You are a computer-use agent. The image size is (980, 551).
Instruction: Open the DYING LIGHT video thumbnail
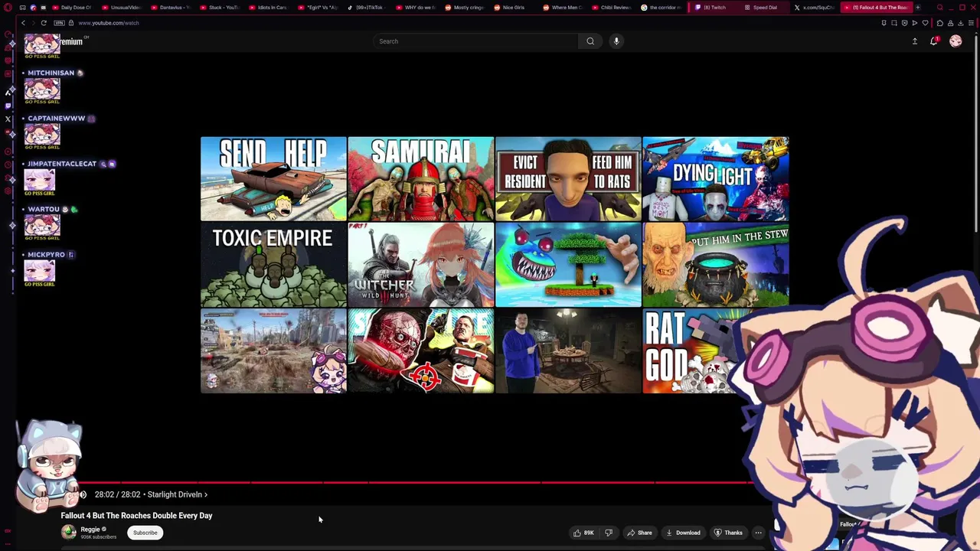(716, 179)
